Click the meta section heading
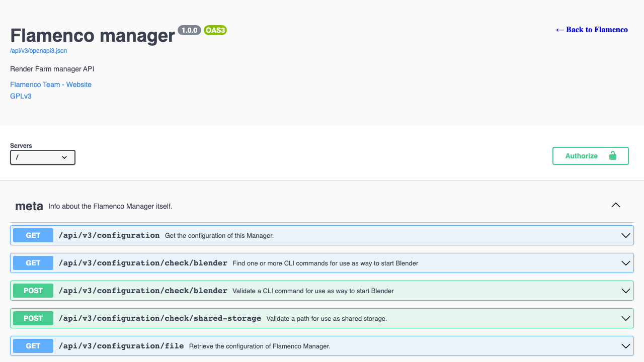644x362 pixels. pyautogui.click(x=29, y=206)
